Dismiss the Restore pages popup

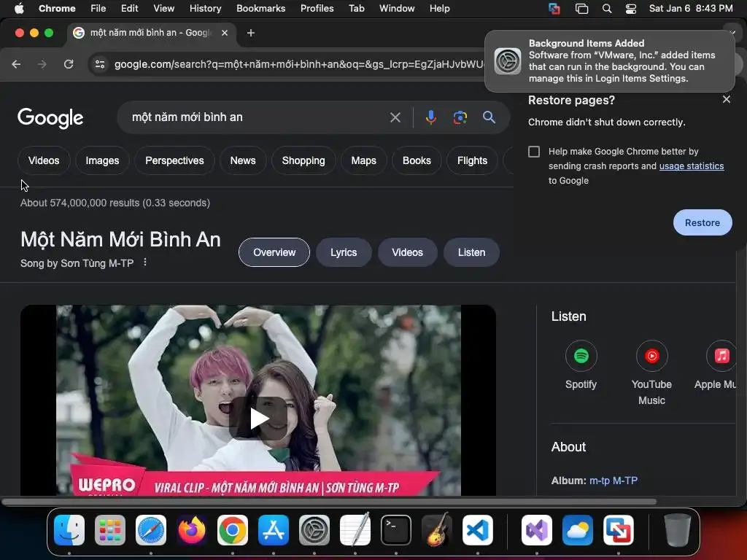[x=726, y=99]
